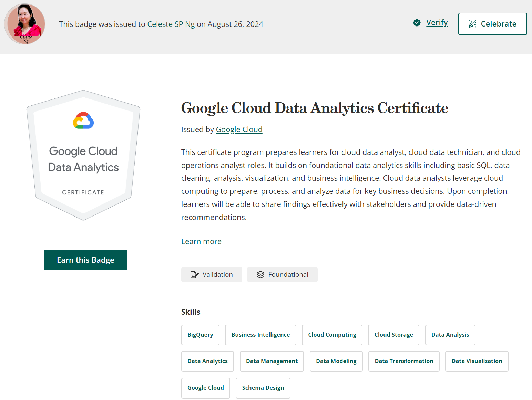532x400 pixels.
Task: Open the Data Transformation skill tag
Action: pos(404,361)
